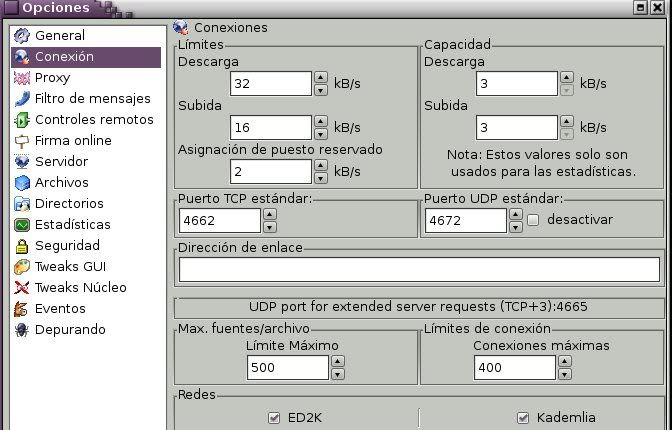Increase Capacidad Descarga with up arrow
672x430 pixels.
tap(567, 77)
